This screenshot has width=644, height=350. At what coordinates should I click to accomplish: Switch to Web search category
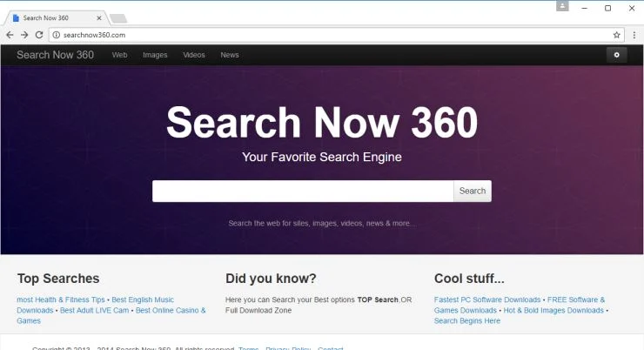click(119, 55)
